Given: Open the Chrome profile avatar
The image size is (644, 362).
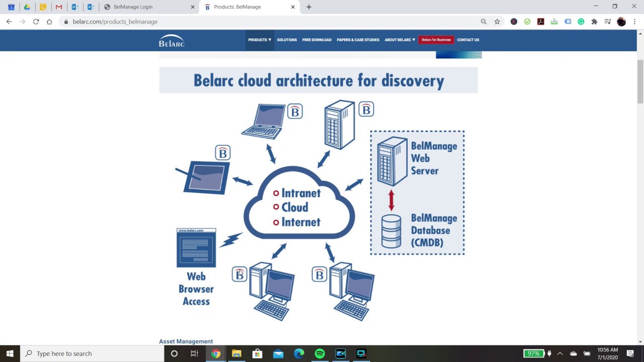Looking at the screenshot, I should pyautogui.click(x=621, y=22).
